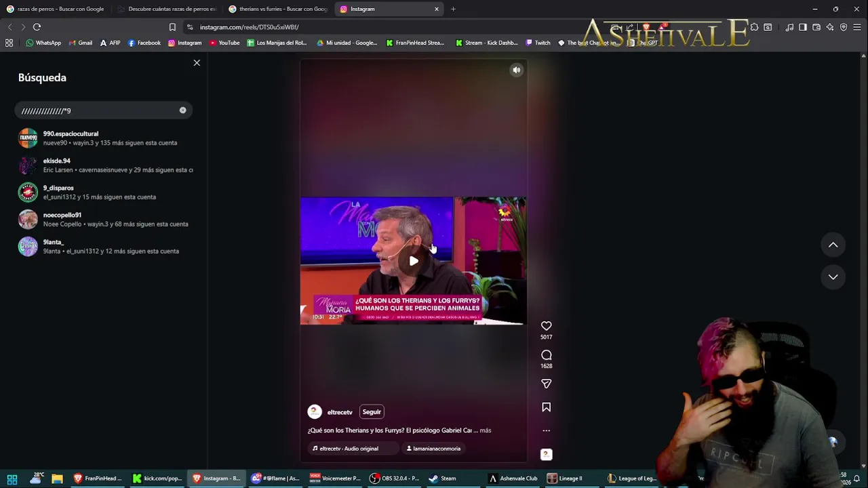Screen dimensions: 868x488
Task: Switch to League of Legends taskbar window
Action: click(631, 479)
